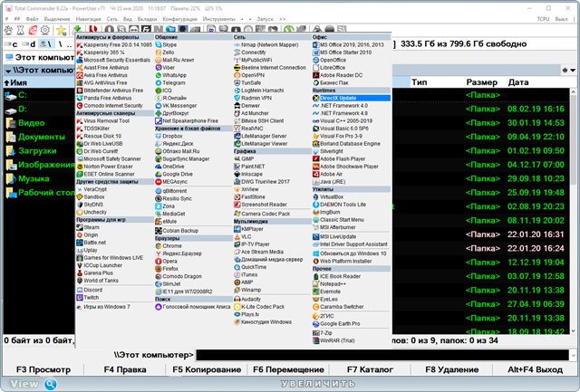Click the F6 Перемещение button
This screenshot has height=392, width=580.
[x=288, y=369]
